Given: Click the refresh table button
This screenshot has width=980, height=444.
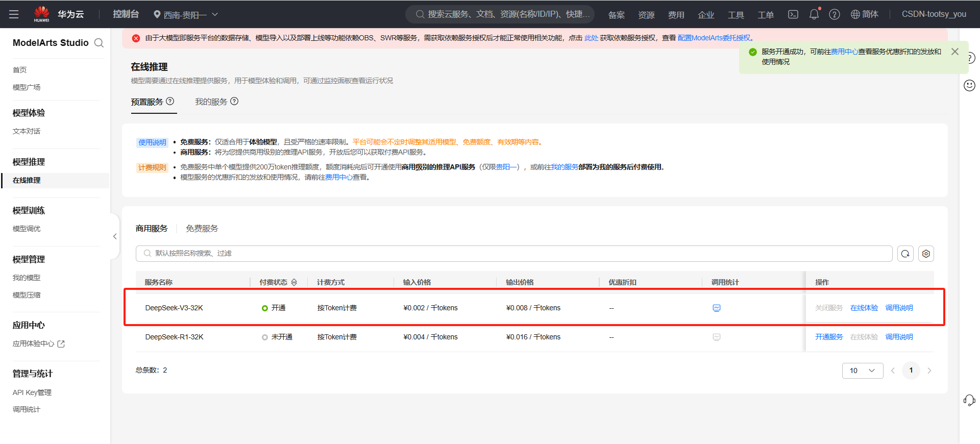Looking at the screenshot, I should (905, 254).
